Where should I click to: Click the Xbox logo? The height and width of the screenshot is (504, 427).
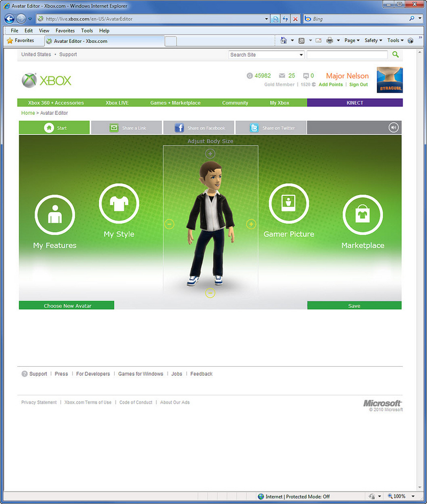pyautogui.click(x=46, y=81)
